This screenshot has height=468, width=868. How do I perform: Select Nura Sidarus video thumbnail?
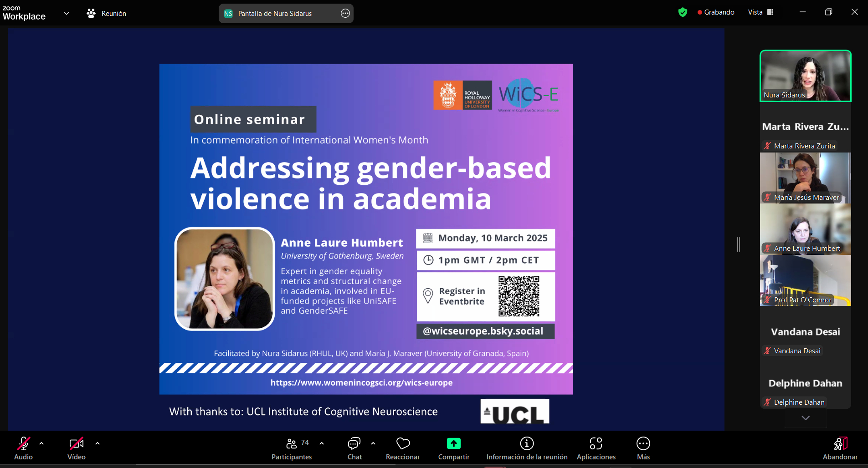click(805, 76)
